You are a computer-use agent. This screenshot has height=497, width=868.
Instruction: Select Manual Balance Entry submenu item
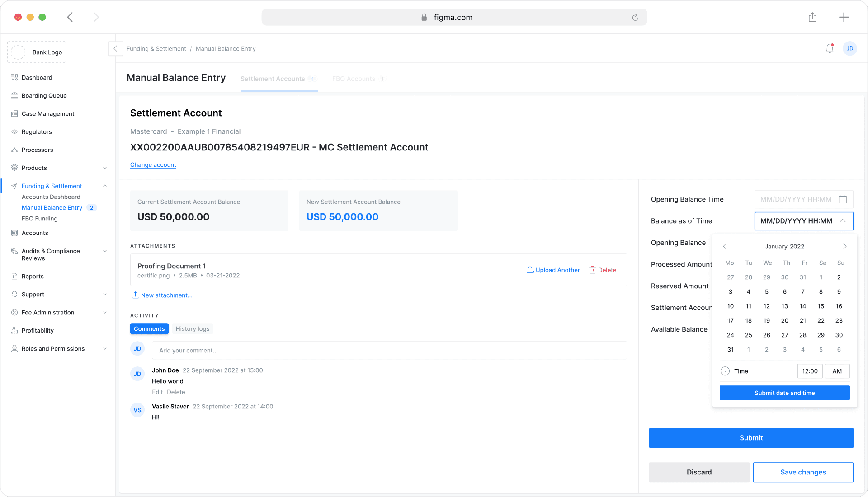[x=52, y=207]
